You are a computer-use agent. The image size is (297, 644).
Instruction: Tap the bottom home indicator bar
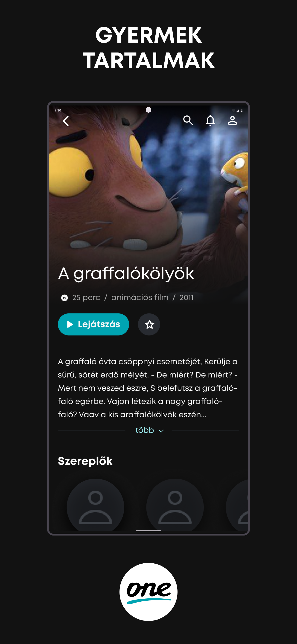[148, 531]
